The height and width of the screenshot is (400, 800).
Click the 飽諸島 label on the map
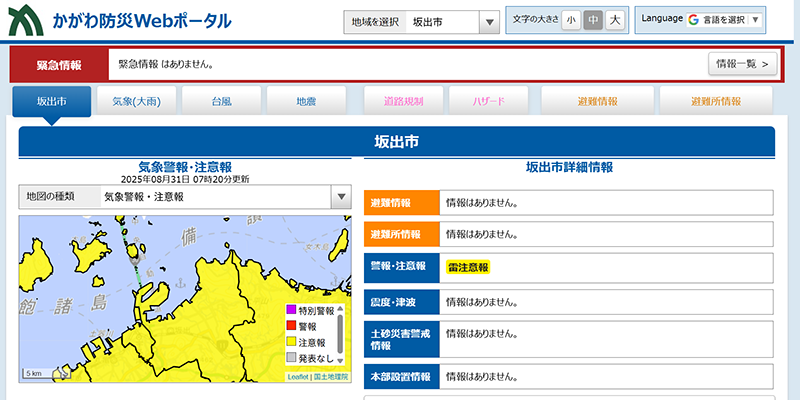[64, 305]
